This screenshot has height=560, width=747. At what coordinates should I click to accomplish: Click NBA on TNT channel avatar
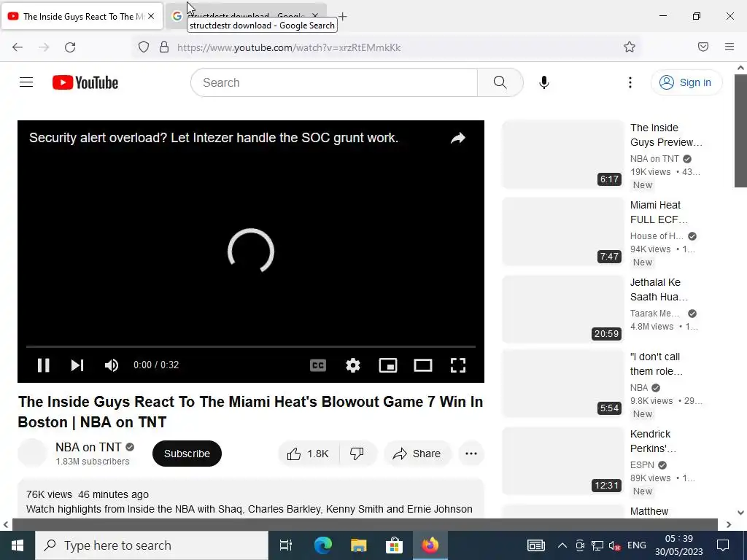coord(32,453)
